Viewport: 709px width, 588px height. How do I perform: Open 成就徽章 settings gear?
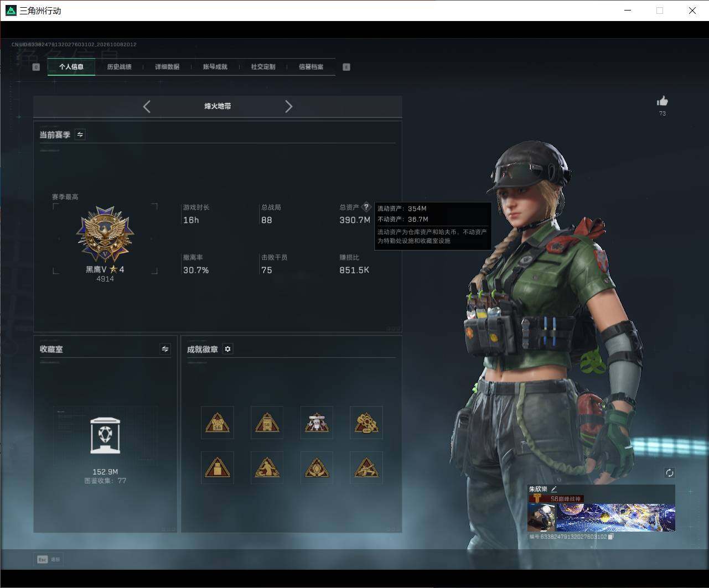click(x=227, y=349)
